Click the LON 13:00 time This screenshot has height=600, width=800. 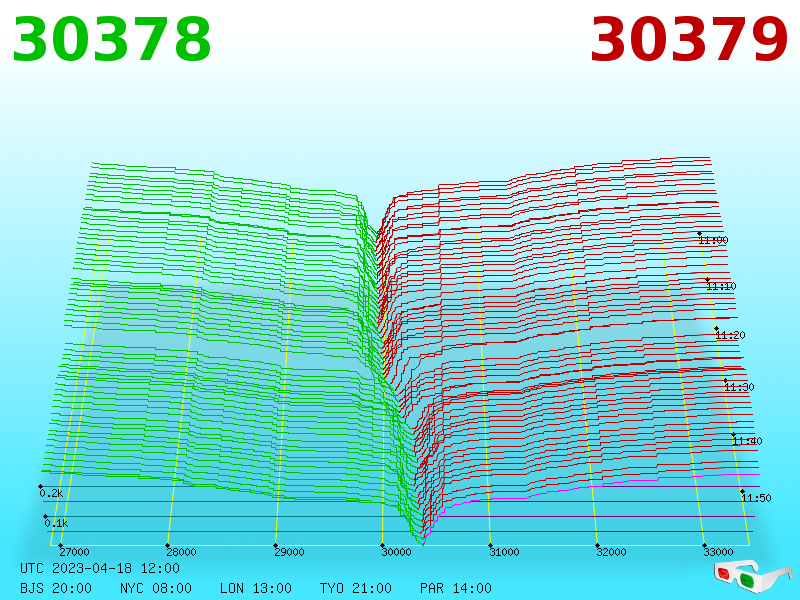coord(256,588)
